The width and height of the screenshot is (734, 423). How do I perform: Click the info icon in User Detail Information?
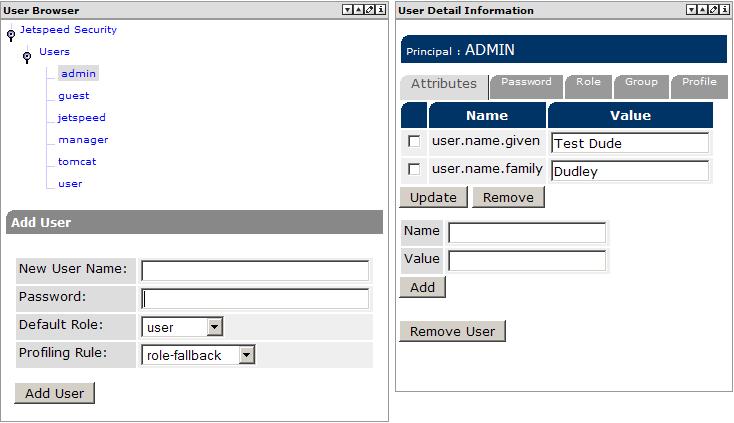click(725, 10)
